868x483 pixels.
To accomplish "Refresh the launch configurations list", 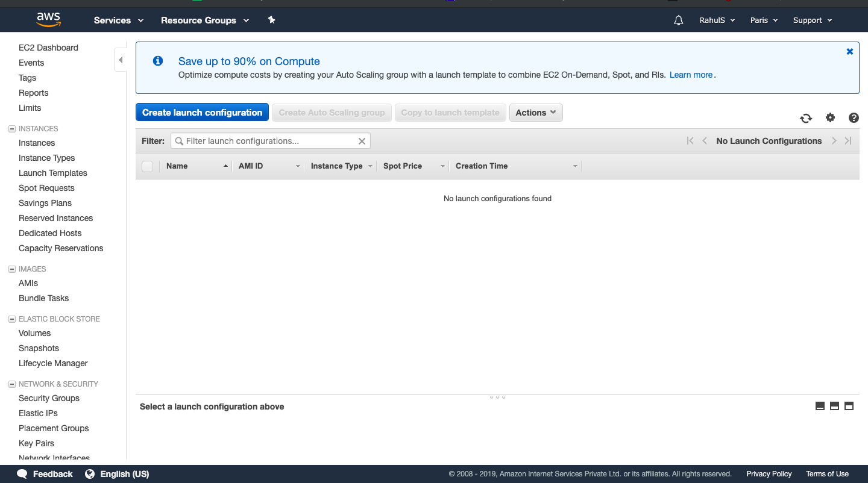I will [x=806, y=118].
